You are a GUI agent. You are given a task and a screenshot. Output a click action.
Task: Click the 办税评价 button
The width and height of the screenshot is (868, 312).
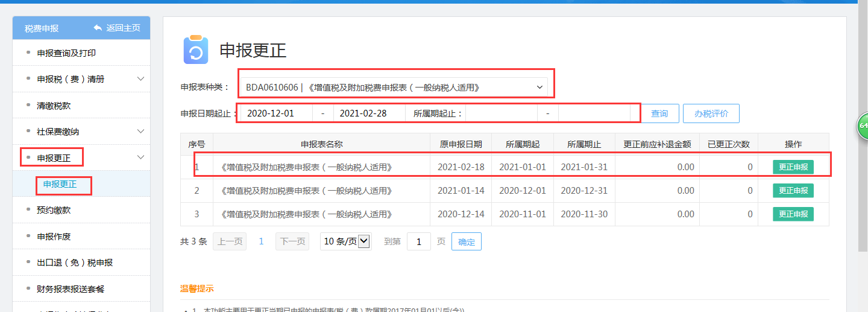pyautogui.click(x=711, y=113)
